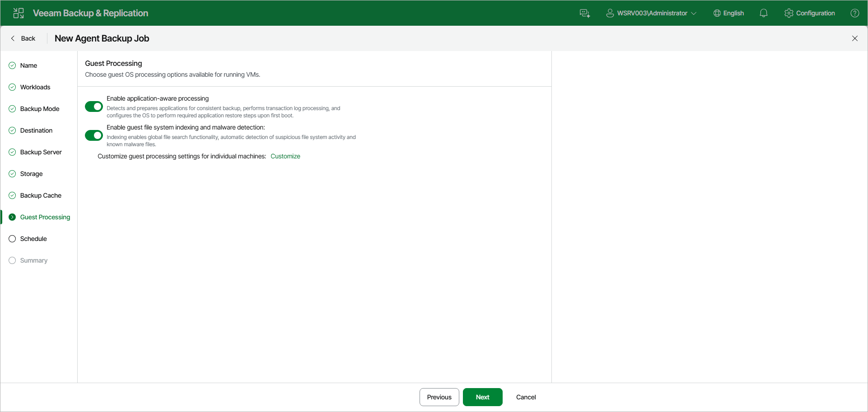Toggle Enable application-aware processing switch

pyautogui.click(x=94, y=106)
